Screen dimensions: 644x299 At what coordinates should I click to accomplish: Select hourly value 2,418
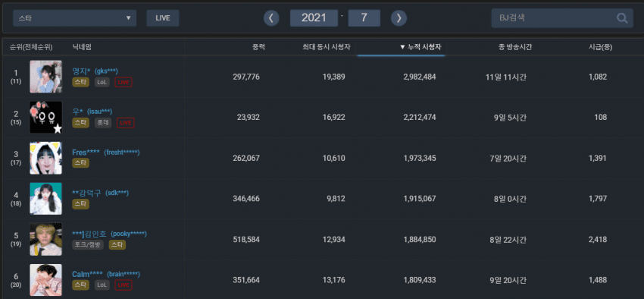pos(598,239)
